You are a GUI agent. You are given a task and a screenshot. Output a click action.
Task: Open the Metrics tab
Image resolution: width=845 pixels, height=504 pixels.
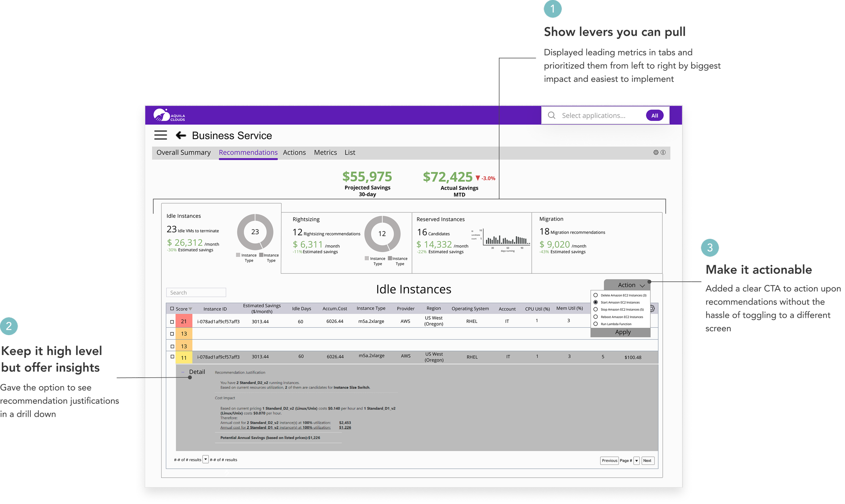[x=325, y=152]
